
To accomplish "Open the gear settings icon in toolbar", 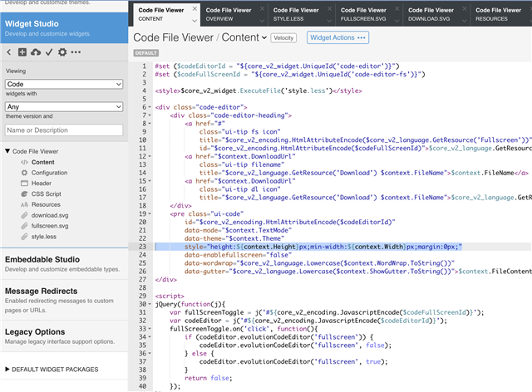I will coord(62,52).
